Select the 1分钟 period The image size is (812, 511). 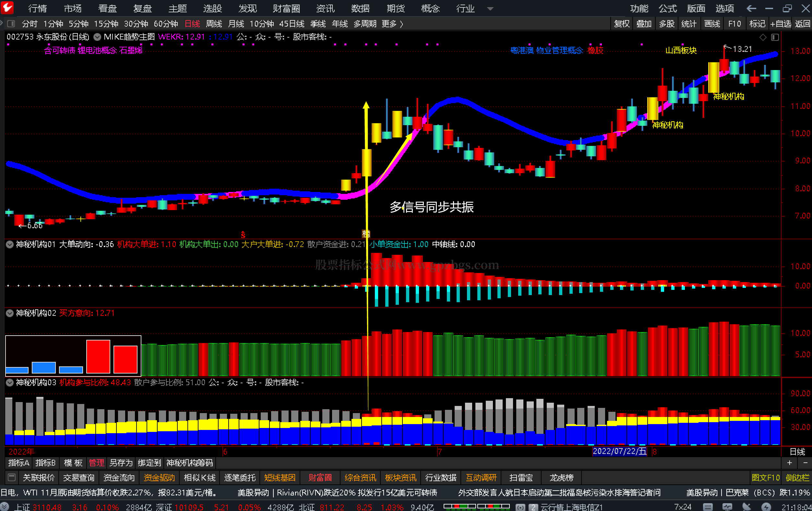[53, 24]
